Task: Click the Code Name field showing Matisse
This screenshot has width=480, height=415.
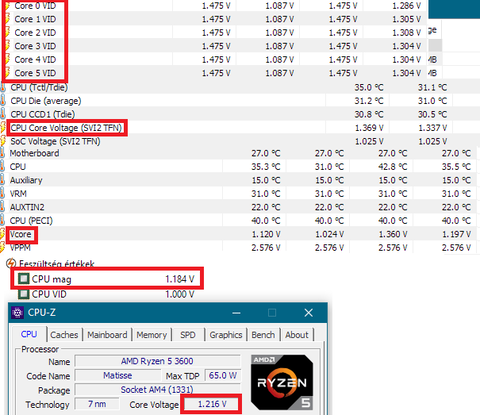Action: (118, 376)
